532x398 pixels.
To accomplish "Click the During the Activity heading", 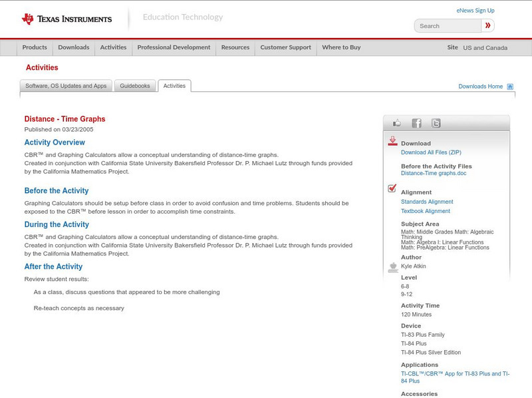I will pos(57,224).
